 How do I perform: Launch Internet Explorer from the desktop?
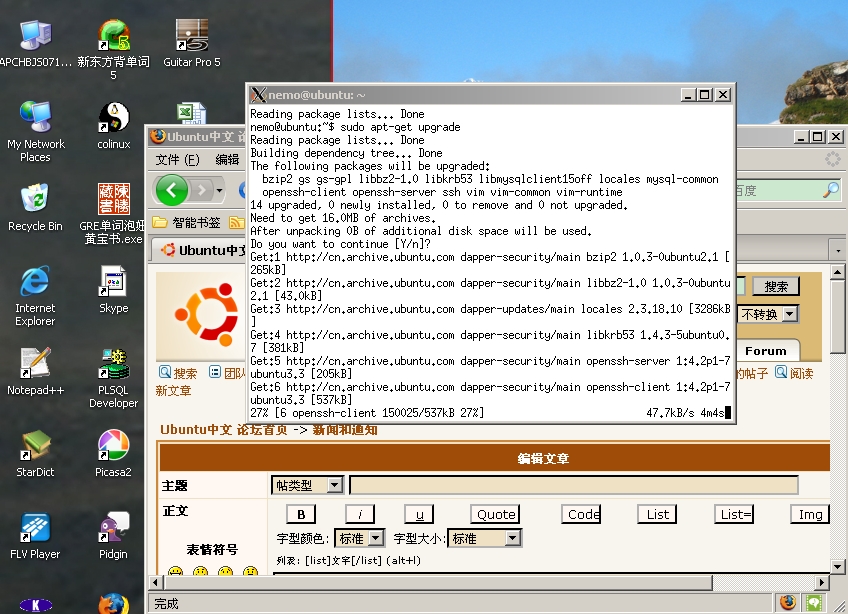click(x=35, y=295)
